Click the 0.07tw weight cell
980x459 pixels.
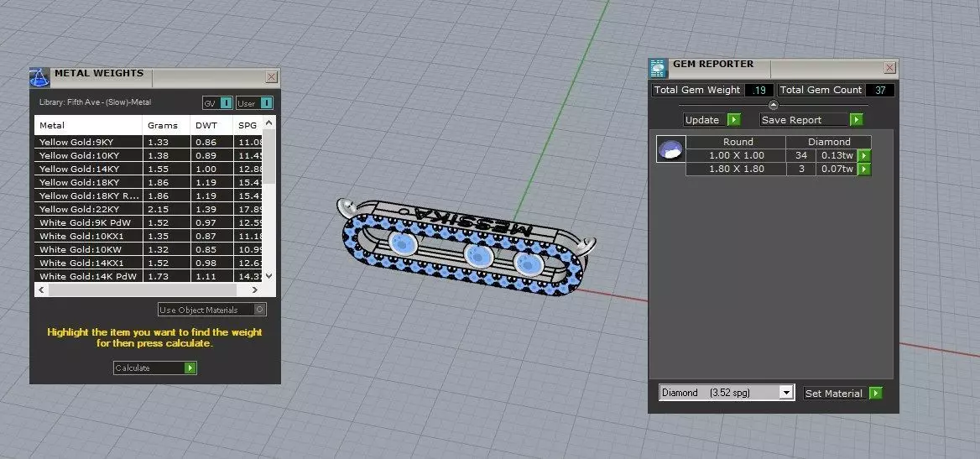pos(837,169)
